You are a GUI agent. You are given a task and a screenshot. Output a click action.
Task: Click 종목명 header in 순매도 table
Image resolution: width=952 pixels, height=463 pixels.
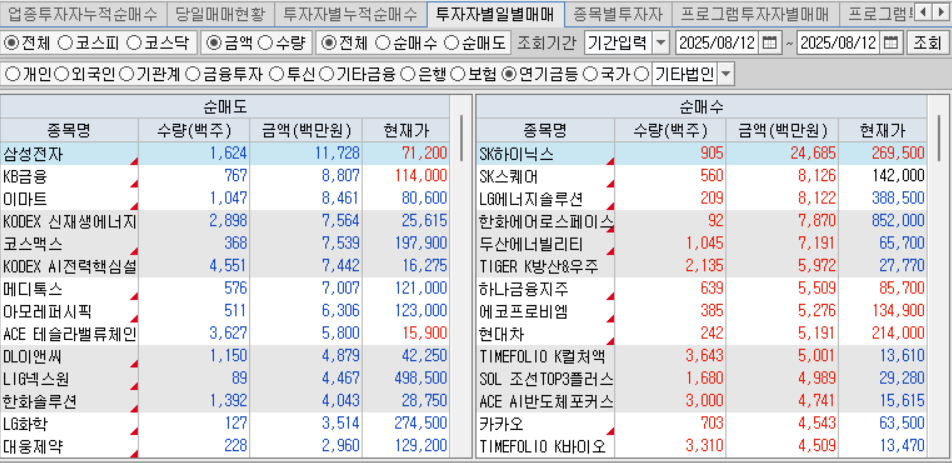point(69,130)
